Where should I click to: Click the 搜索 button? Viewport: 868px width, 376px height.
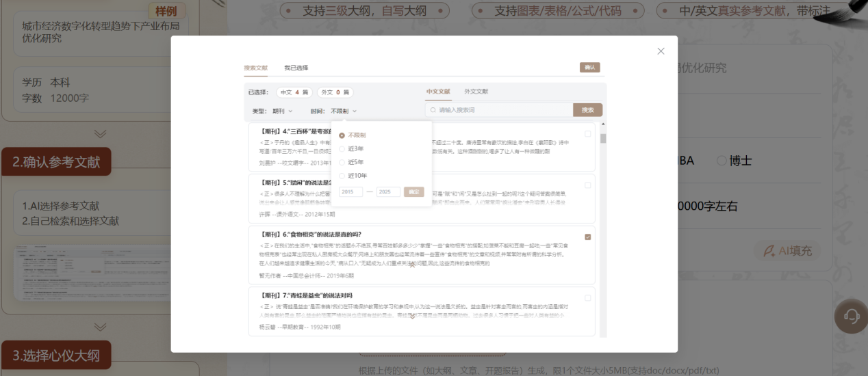(x=587, y=110)
